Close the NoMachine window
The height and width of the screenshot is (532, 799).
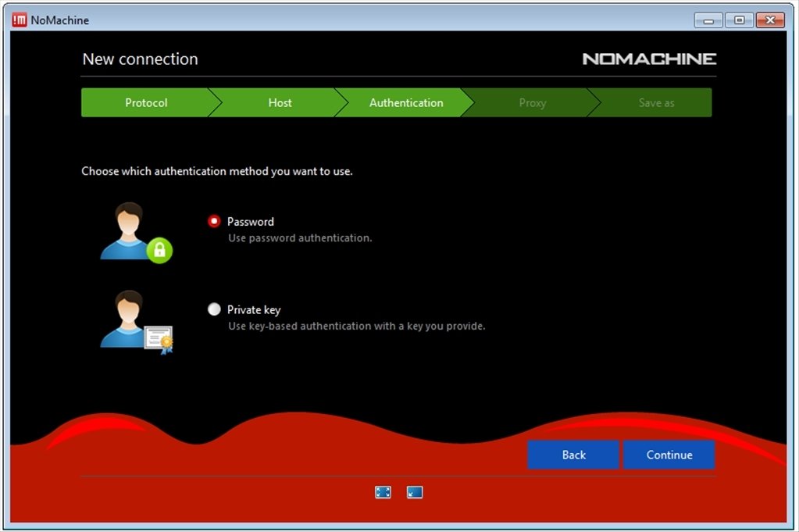click(x=770, y=20)
